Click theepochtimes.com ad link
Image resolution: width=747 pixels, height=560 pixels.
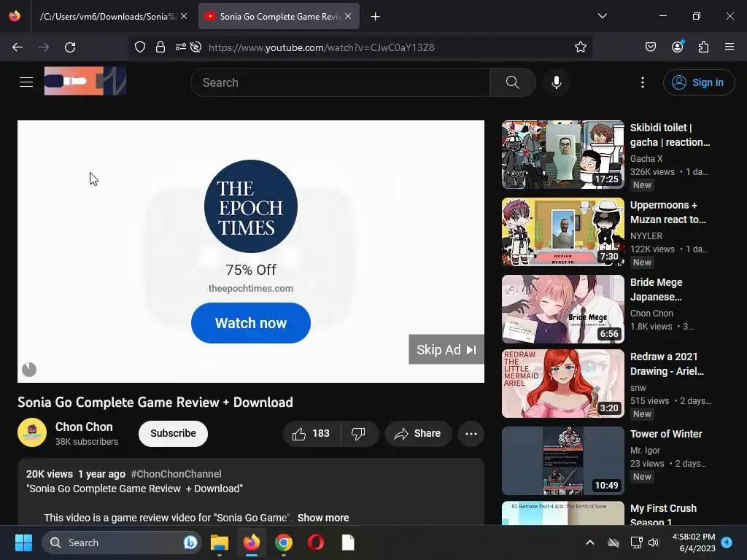point(251,288)
